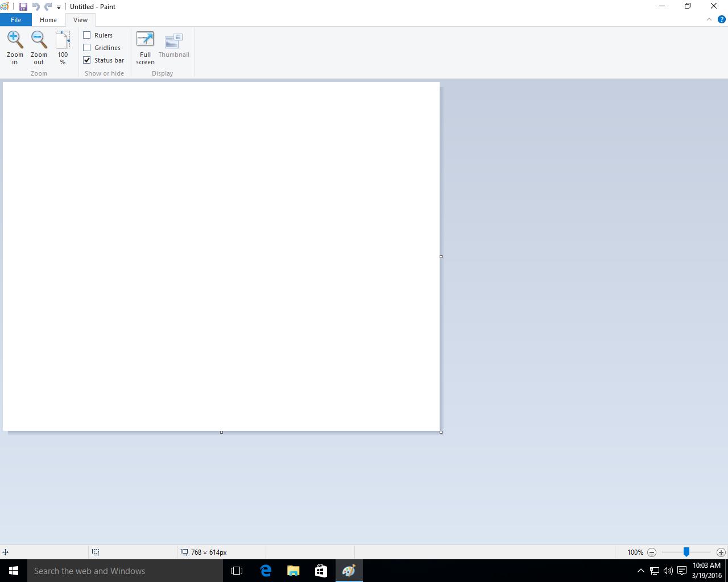Image resolution: width=728 pixels, height=582 pixels.
Task: Click the selection size icon in status bar
Action: click(x=96, y=552)
